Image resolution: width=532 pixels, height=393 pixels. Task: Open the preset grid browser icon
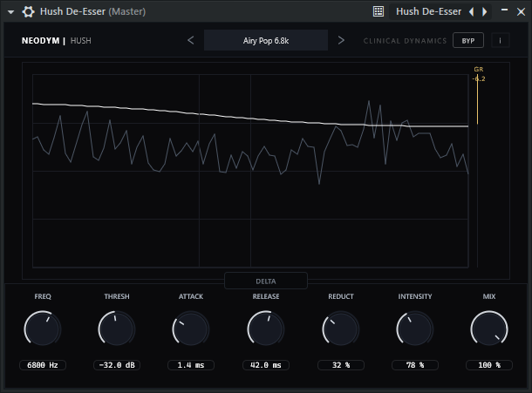(x=379, y=11)
